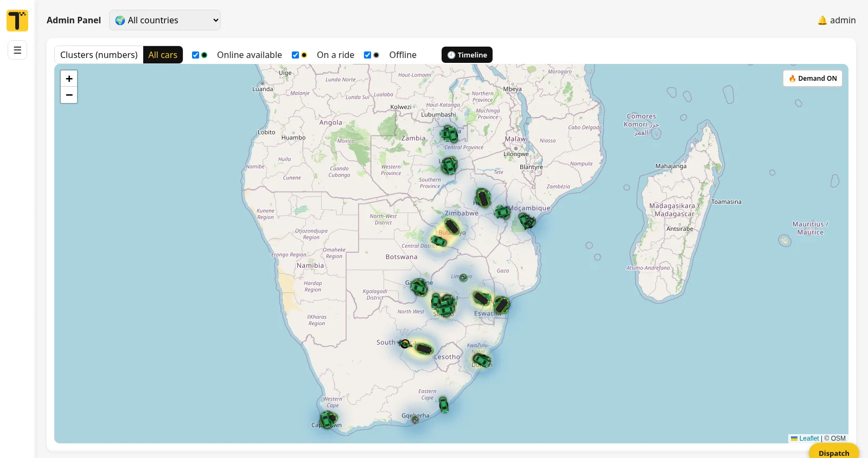
Task: Click the Lilongwe city label
Action: (x=516, y=154)
